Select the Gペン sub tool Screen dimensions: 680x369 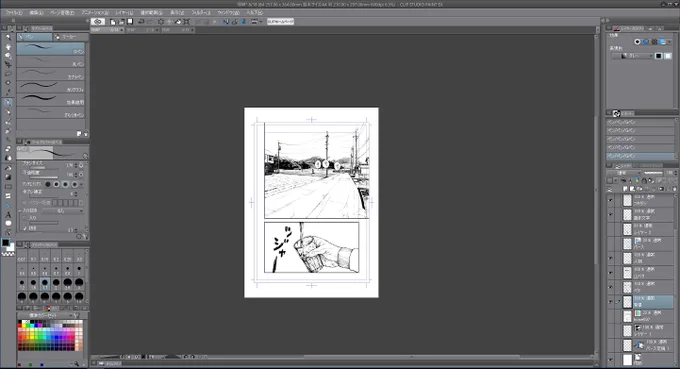[x=51, y=49]
